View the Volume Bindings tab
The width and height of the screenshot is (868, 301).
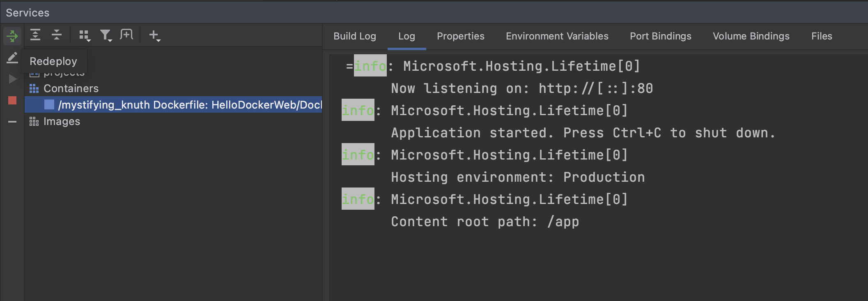pyautogui.click(x=751, y=36)
